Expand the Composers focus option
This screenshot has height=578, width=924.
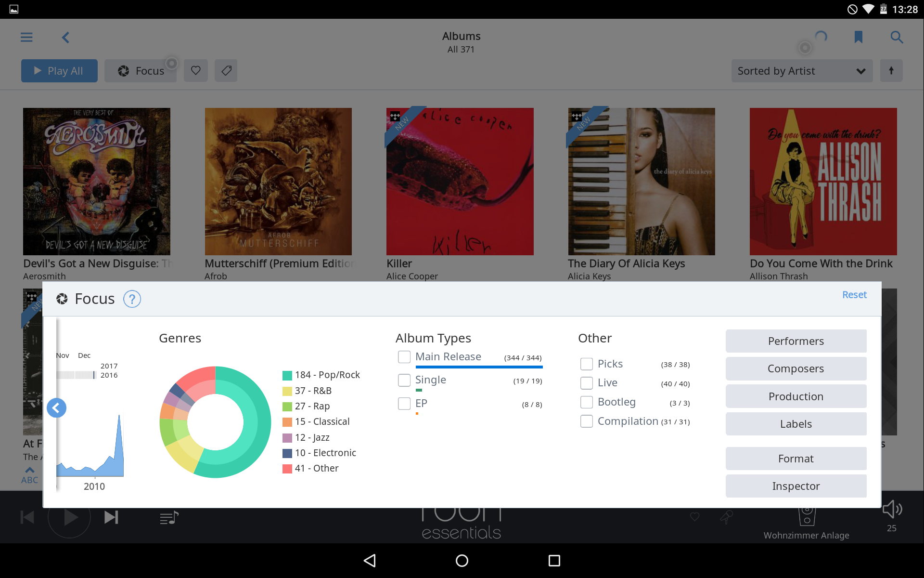click(796, 368)
